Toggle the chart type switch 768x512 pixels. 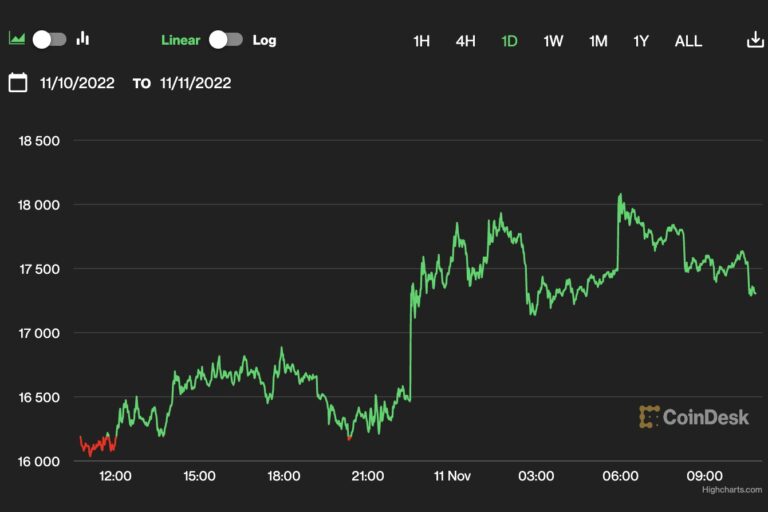tap(49, 39)
